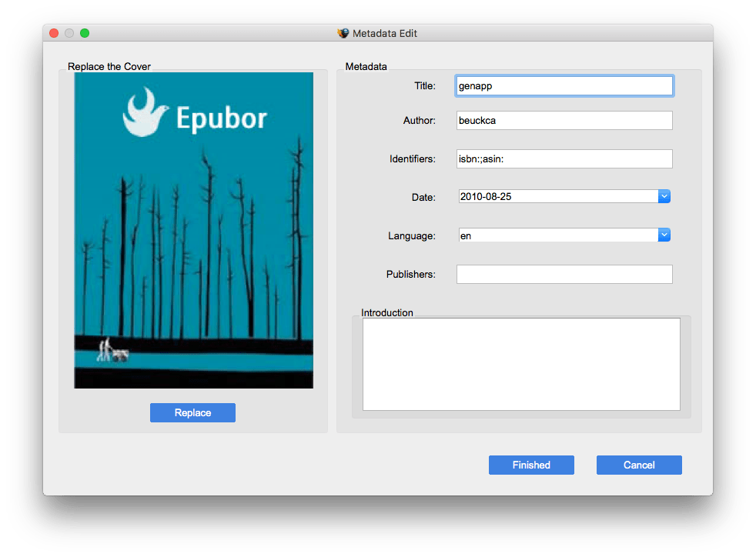Click Replace to change the book cover
This screenshot has width=756, height=557.
[192, 412]
